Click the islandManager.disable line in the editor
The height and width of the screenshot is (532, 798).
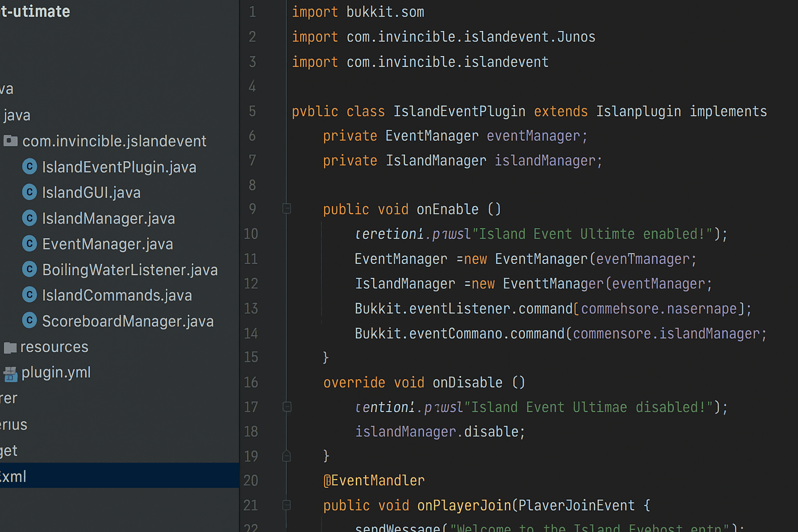coord(440,431)
